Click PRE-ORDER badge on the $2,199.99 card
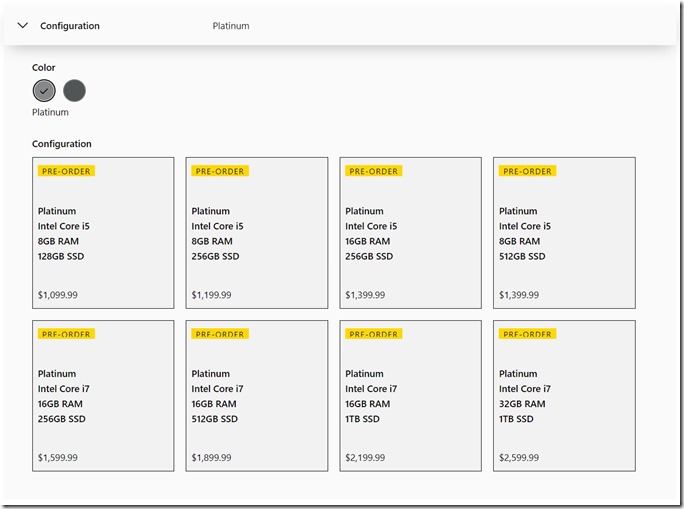This screenshot has width=684, height=509. tap(373, 334)
